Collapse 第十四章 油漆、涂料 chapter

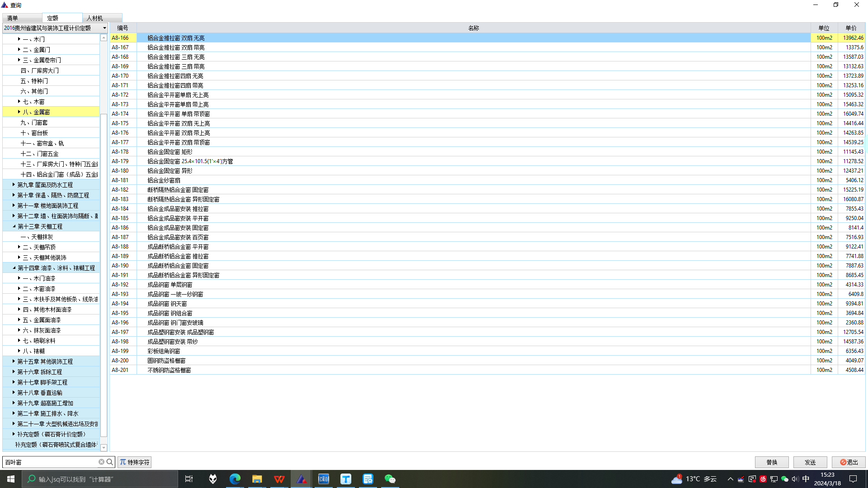[14, 268]
